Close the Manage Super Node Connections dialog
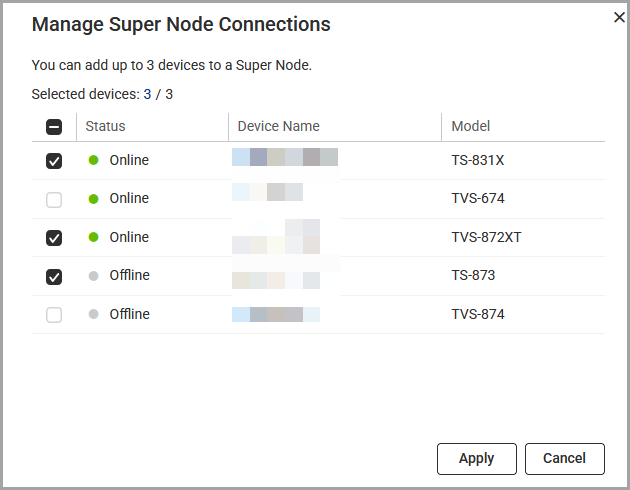This screenshot has width=630, height=490. 619,17
